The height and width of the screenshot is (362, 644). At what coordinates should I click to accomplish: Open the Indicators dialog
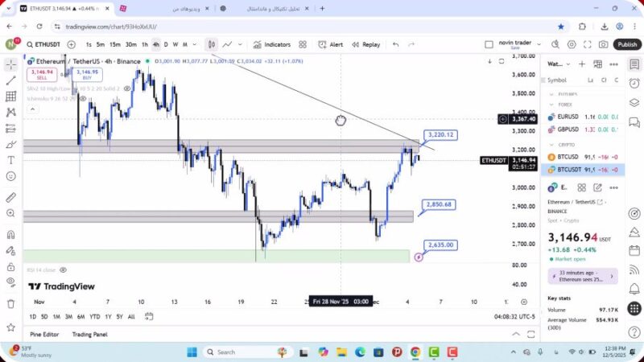272,44
